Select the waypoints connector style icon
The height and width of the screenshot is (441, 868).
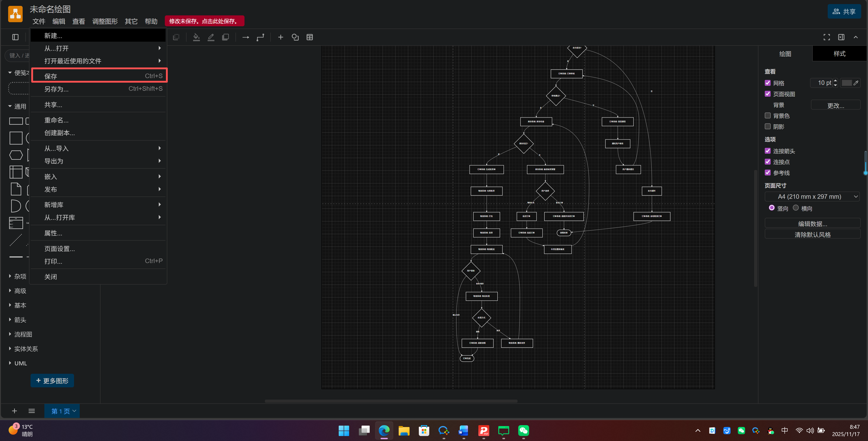(x=260, y=37)
